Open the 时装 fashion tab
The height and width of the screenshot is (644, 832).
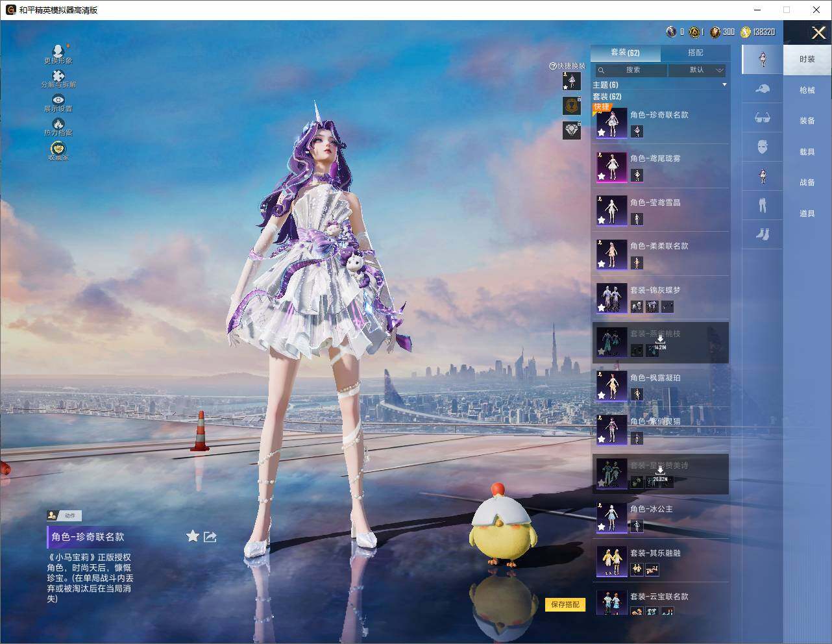pos(807,59)
